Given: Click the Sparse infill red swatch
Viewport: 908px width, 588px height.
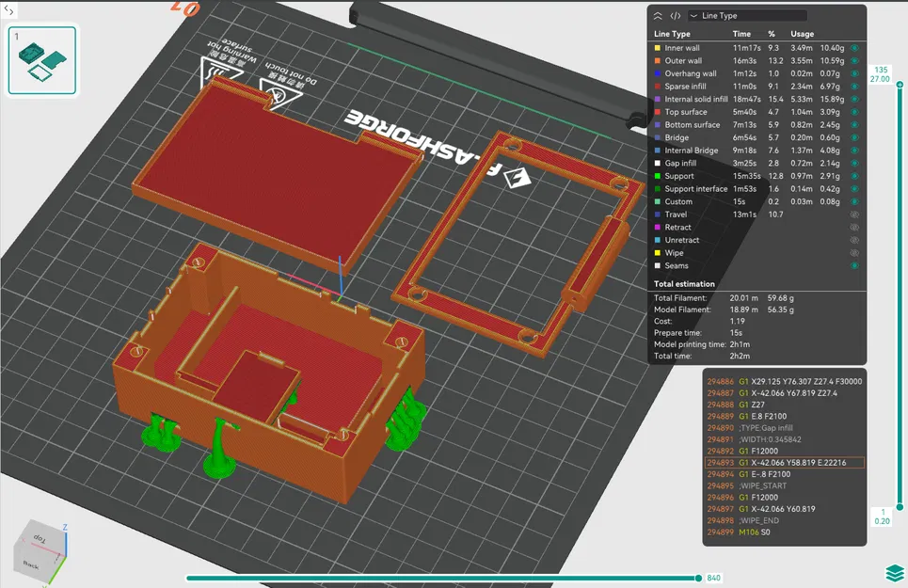Looking at the screenshot, I should pyautogui.click(x=658, y=87).
